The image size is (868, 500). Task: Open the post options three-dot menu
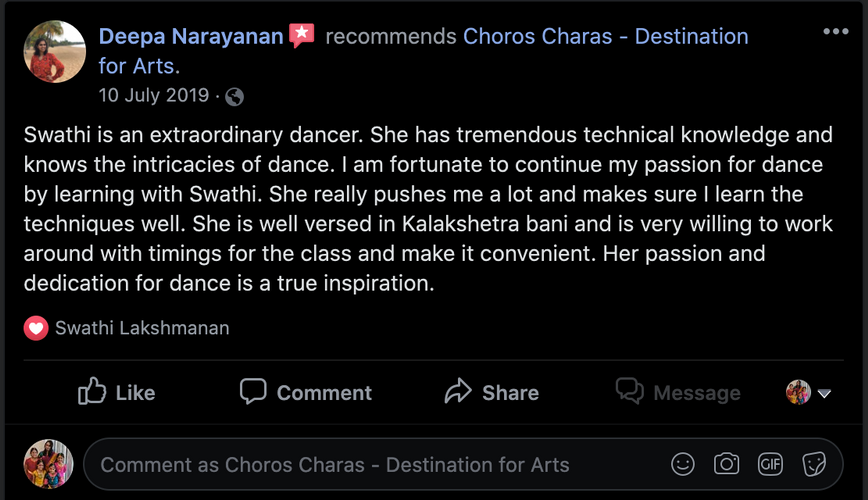(x=835, y=31)
